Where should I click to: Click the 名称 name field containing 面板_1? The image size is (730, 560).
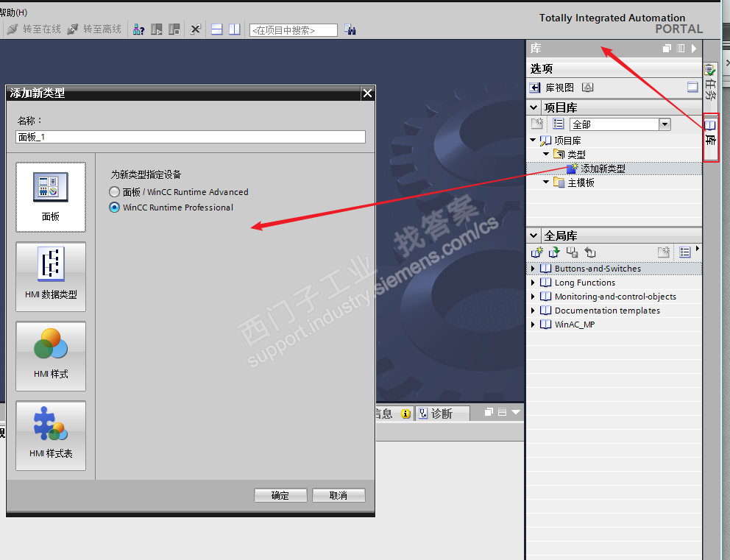coord(191,137)
